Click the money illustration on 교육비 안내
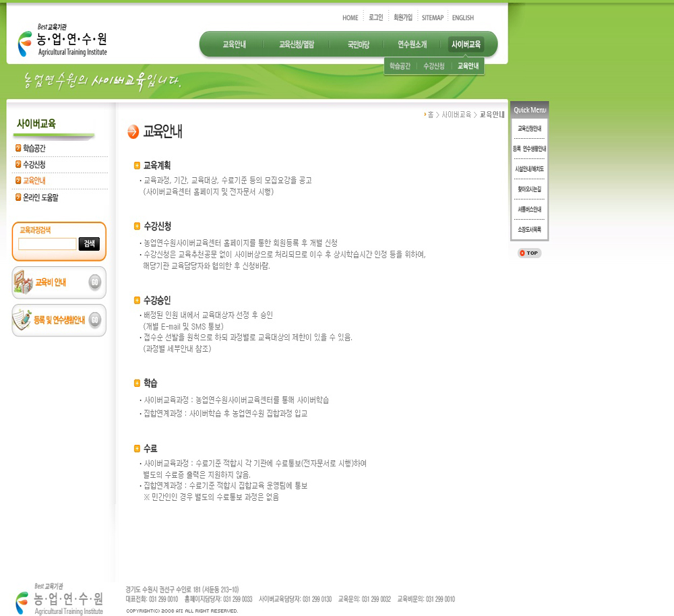The height and width of the screenshot is (616, 674). click(24, 283)
